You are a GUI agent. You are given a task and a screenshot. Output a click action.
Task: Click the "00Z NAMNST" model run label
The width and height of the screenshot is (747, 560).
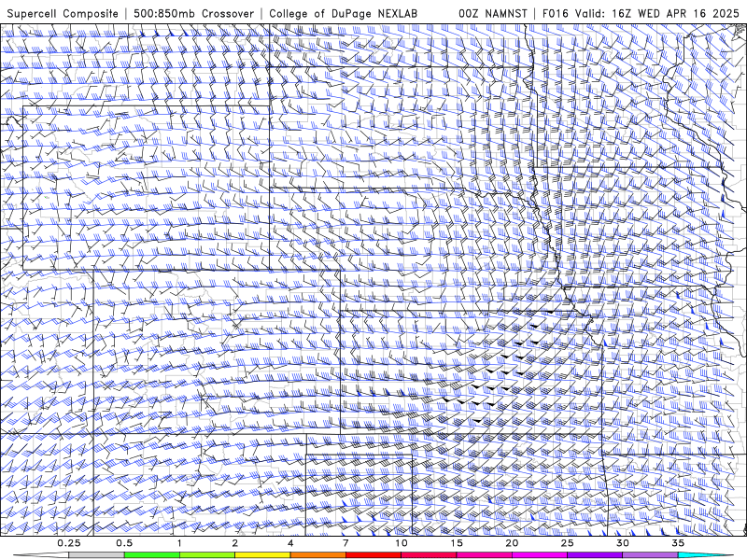click(493, 13)
